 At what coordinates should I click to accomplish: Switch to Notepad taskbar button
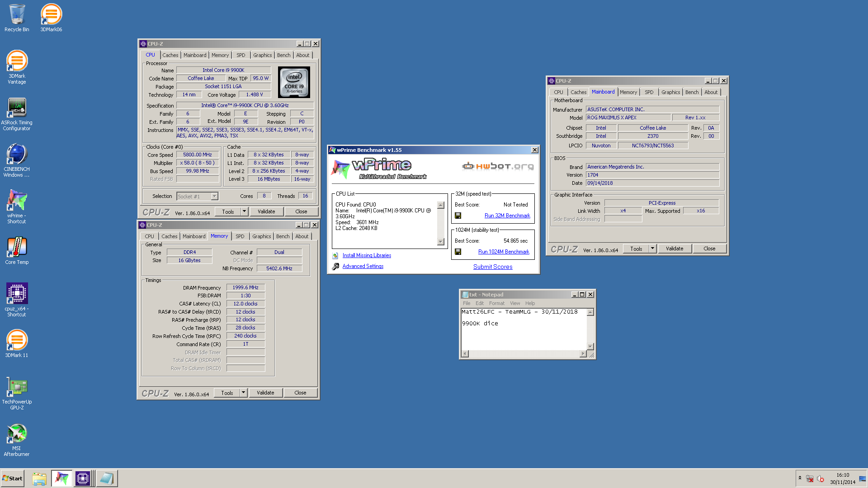pos(107,479)
